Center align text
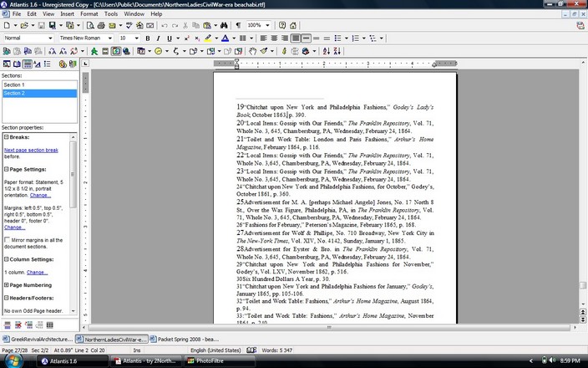588x368 pixels. tap(274, 38)
